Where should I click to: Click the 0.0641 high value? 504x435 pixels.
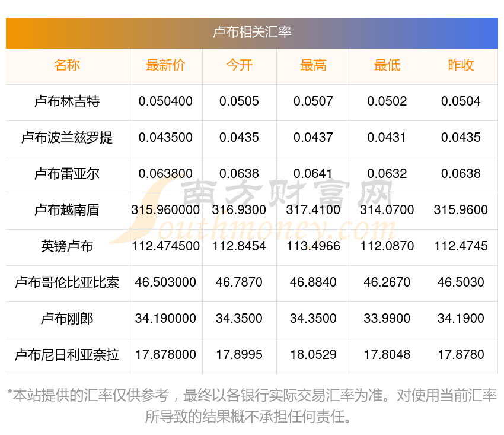click(x=312, y=174)
